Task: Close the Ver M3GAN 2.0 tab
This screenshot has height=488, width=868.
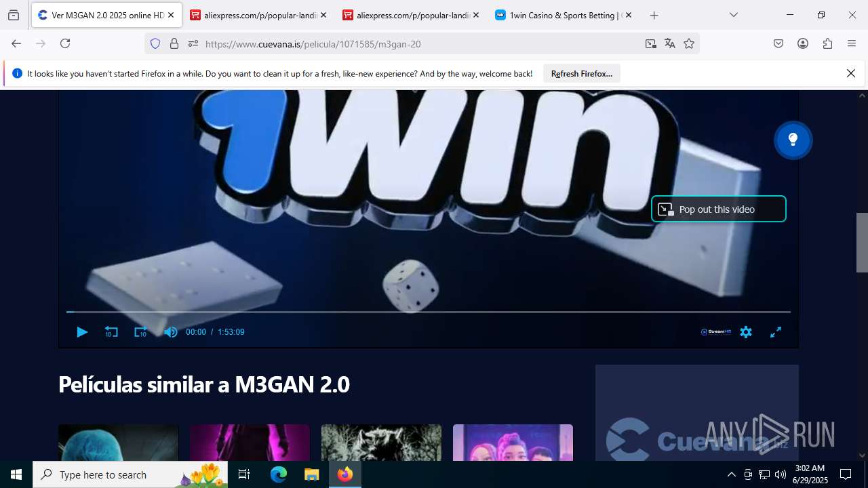Action: click(171, 15)
